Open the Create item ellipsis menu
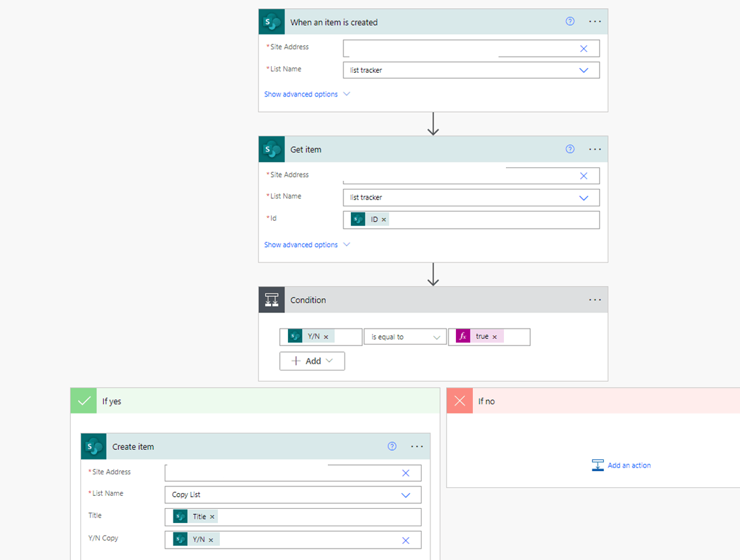The width and height of the screenshot is (740, 560). [x=417, y=446]
